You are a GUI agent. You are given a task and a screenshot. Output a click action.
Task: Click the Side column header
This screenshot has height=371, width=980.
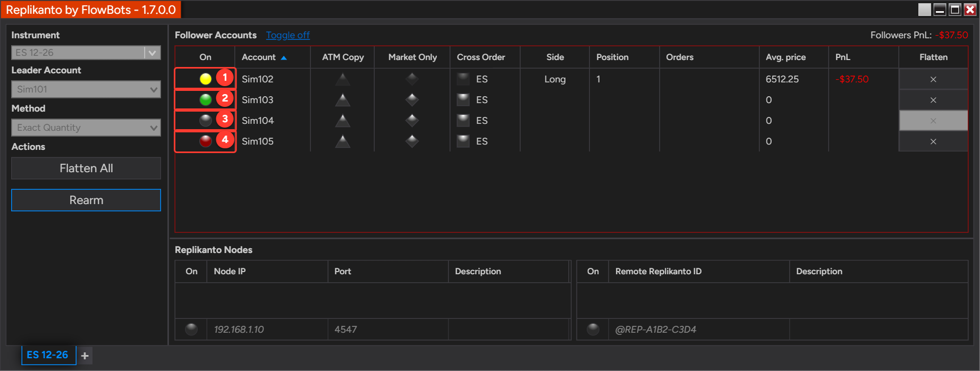coord(555,57)
